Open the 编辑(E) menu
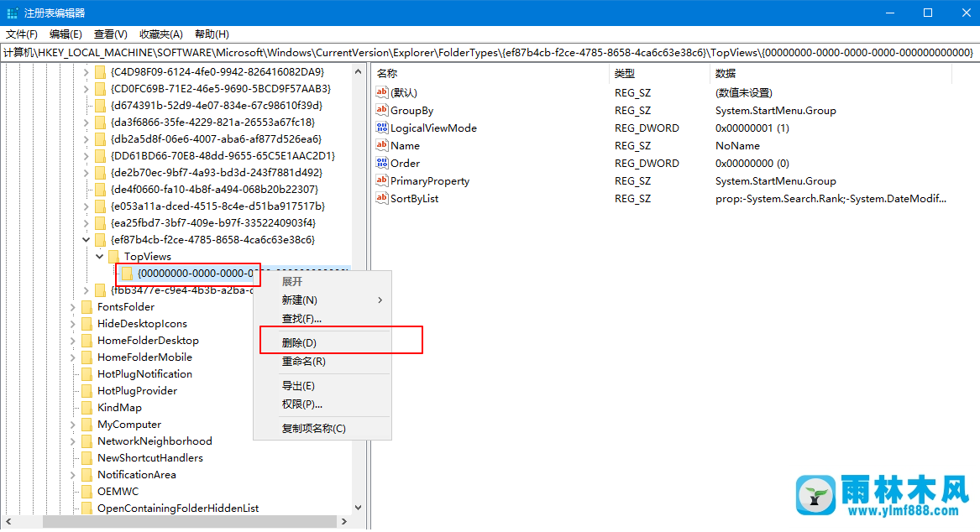This screenshot has height=532, width=980. click(x=66, y=34)
